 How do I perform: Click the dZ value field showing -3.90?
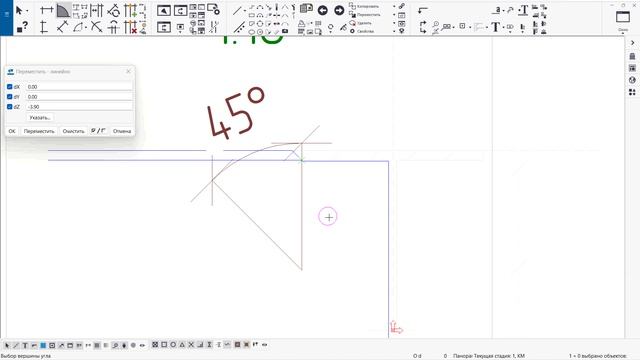(x=79, y=107)
